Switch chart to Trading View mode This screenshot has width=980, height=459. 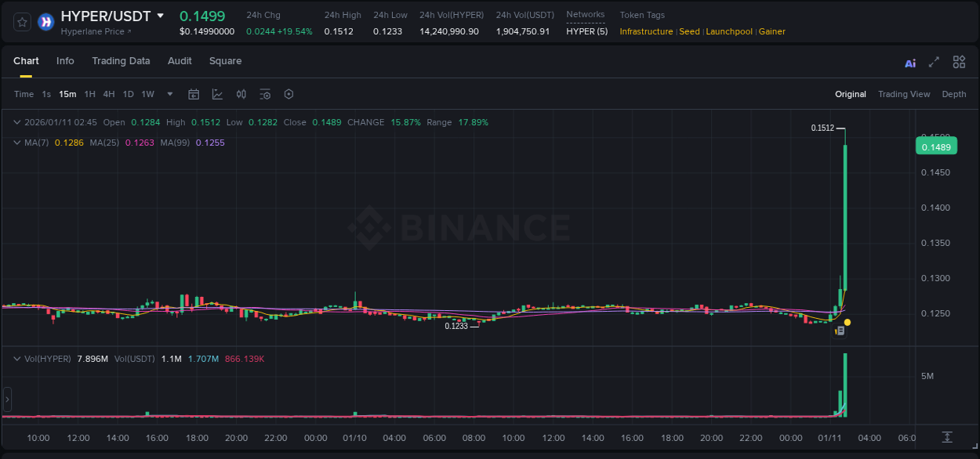[903, 94]
